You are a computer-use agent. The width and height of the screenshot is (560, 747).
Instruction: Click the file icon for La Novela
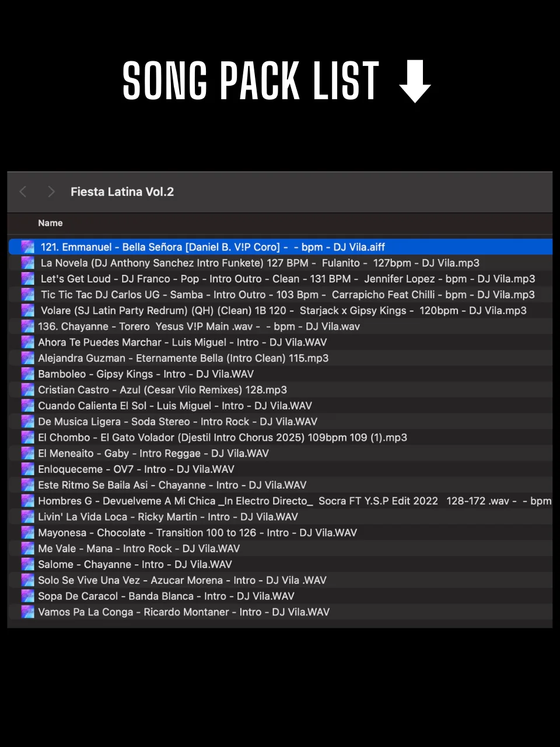pyautogui.click(x=27, y=263)
